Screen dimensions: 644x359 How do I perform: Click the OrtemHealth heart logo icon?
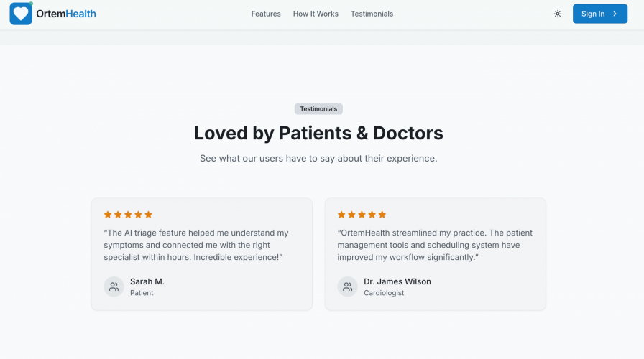click(x=21, y=14)
